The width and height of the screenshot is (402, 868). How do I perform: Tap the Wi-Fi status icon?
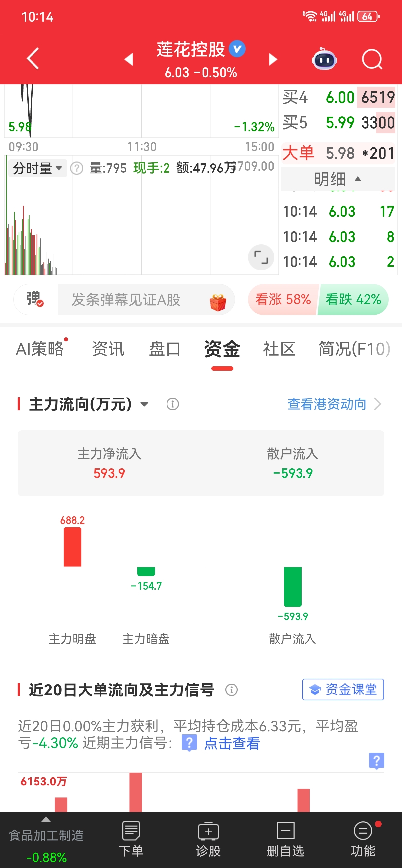pyautogui.click(x=310, y=16)
